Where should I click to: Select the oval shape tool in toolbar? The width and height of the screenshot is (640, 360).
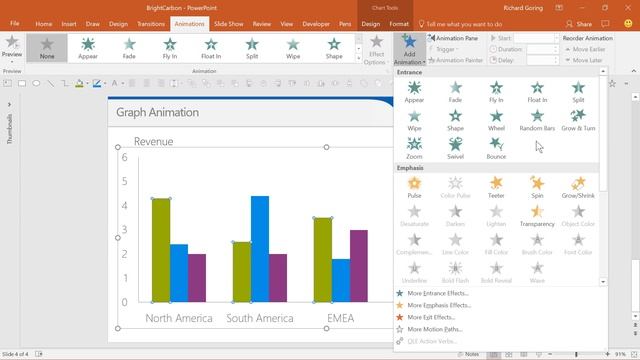tap(36, 84)
